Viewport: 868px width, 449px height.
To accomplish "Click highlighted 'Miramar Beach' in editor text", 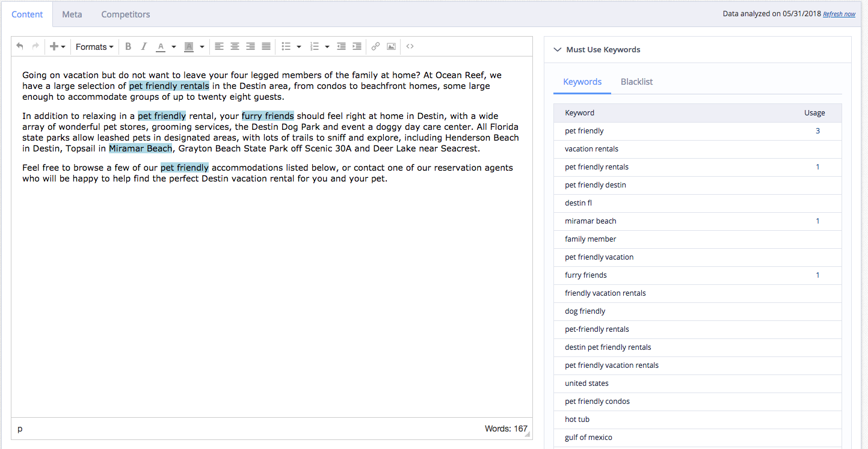I will [x=140, y=148].
